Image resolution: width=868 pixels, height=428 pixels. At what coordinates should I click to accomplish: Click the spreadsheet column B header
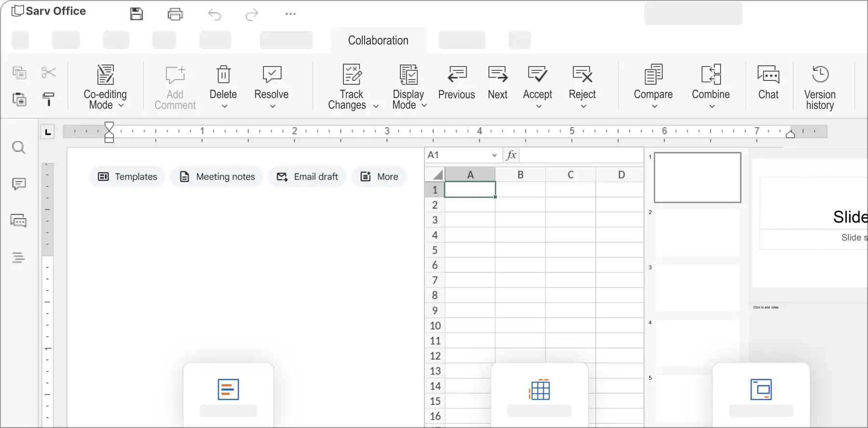coord(520,174)
